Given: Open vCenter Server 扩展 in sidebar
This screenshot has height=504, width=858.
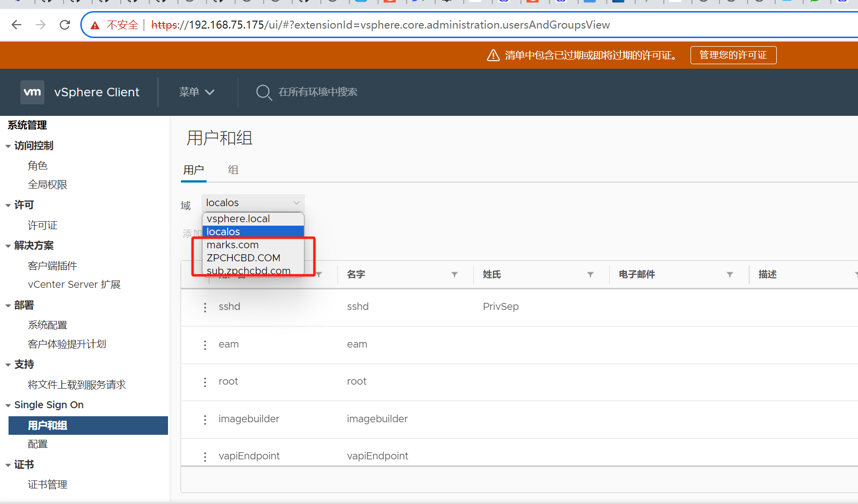Looking at the screenshot, I should tap(74, 284).
